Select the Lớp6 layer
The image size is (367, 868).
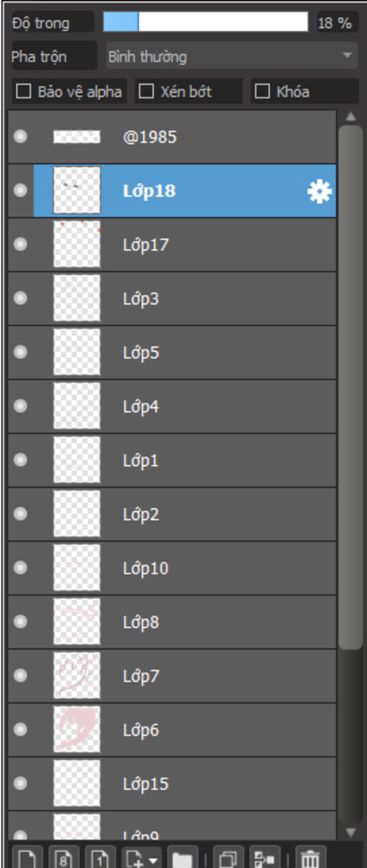tap(172, 730)
